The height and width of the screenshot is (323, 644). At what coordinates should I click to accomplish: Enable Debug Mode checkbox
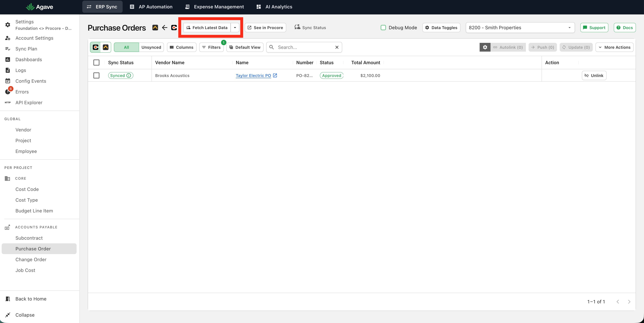[383, 28]
